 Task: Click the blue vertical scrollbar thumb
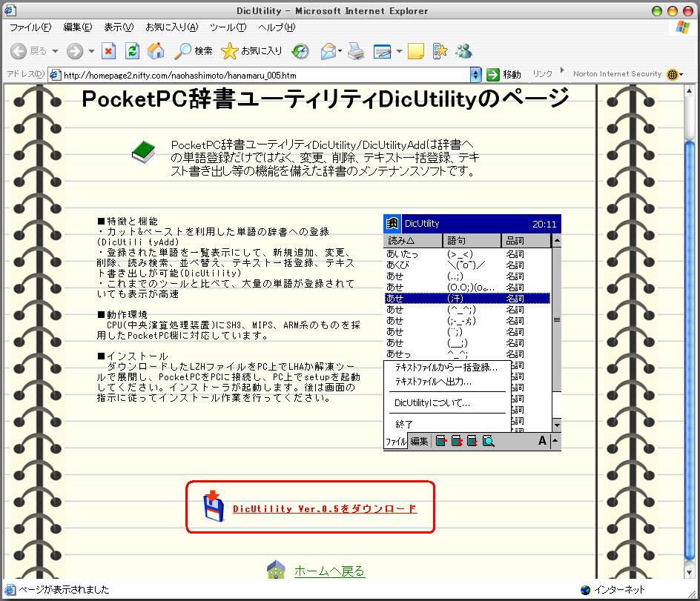(x=690, y=351)
